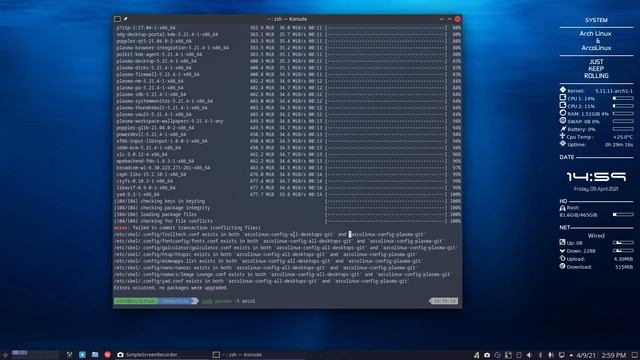
Task: Click the 'loading package files' line
Action: coord(155,214)
